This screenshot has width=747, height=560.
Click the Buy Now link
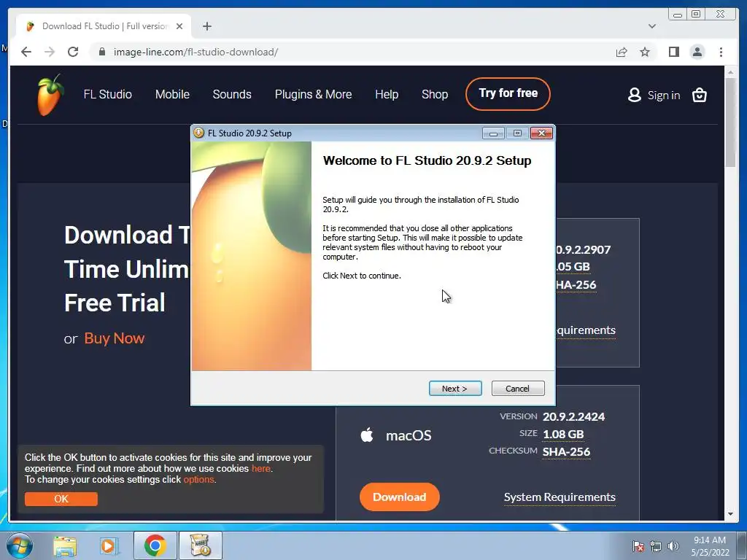(x=115, y=338)
